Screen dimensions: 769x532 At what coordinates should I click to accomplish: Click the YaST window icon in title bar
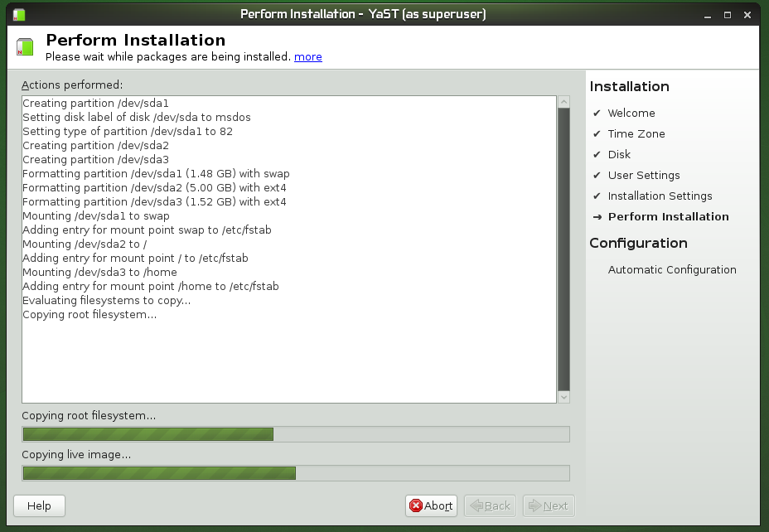(19, 15)
